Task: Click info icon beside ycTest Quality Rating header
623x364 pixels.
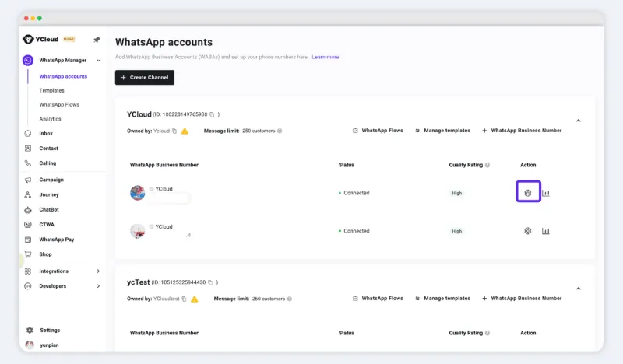Action: pos(487,333)
